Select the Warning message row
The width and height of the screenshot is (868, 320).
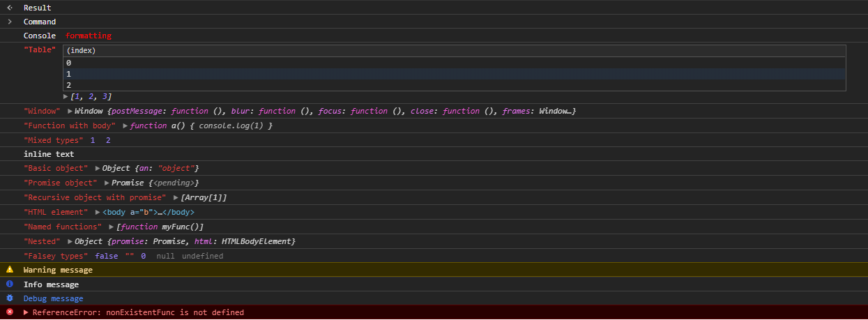(434, 270)
